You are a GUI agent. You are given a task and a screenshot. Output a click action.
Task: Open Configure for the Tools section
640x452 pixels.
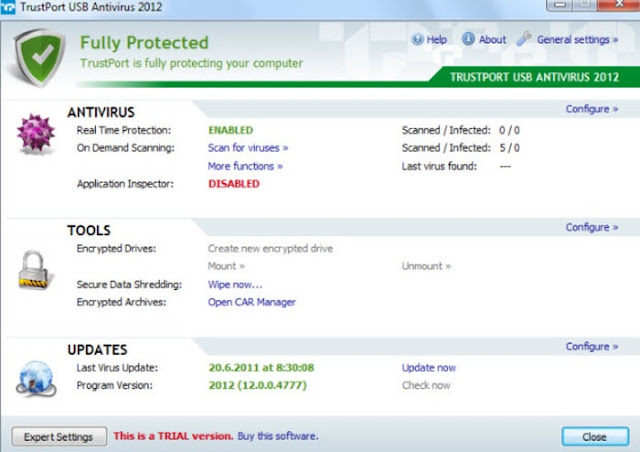pos(591,227)
